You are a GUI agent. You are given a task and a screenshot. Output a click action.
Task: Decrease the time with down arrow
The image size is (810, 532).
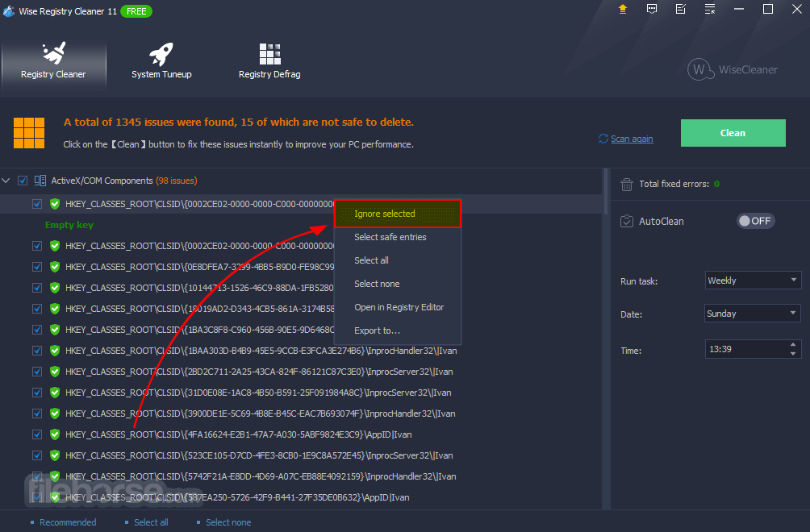tap(793, 354)
